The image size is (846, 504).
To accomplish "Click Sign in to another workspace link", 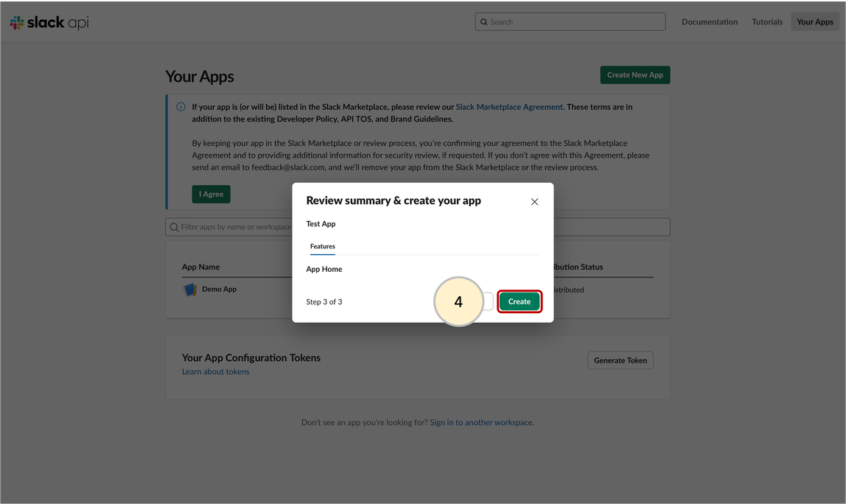I will [480, 423].
